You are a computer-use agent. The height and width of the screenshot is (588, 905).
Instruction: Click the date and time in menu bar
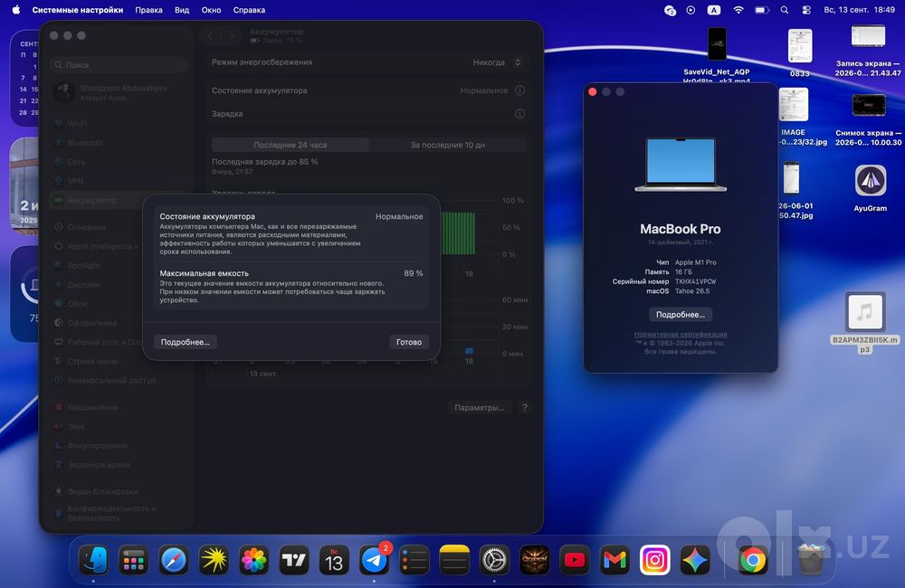pyautogui.click(x=860, y=10)
